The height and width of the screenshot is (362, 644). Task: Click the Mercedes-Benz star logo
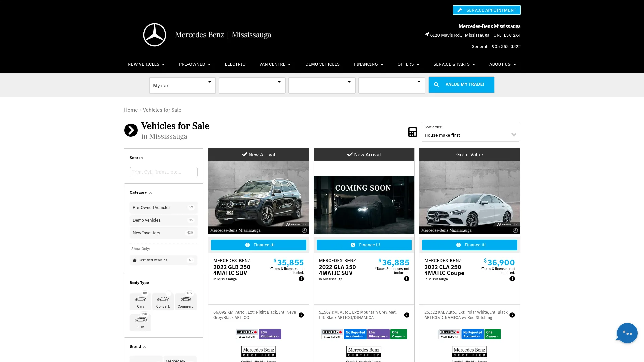click(x=155, y=35)
